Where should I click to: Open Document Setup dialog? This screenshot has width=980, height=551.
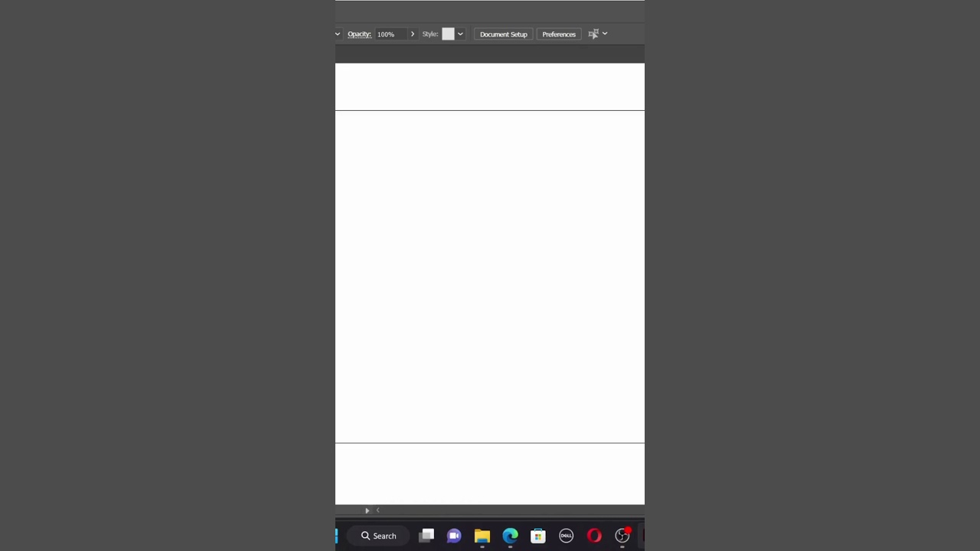pyautogui.click(x=503, y=34)
